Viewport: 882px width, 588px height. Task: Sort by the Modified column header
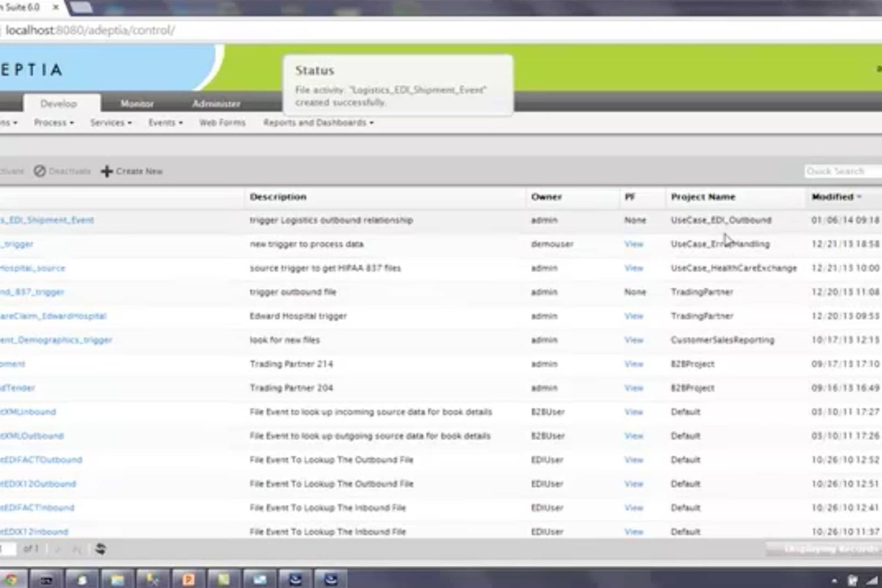833,197
